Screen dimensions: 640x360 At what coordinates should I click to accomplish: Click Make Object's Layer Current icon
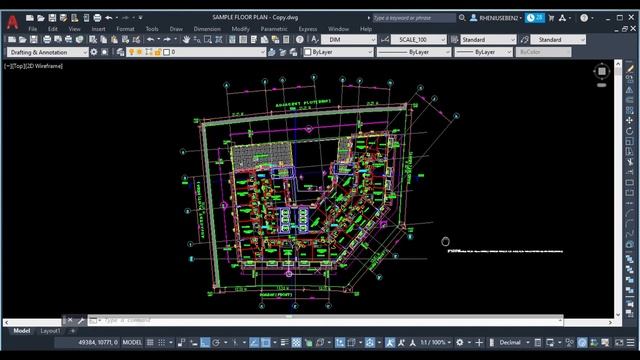tap(272, 52)
